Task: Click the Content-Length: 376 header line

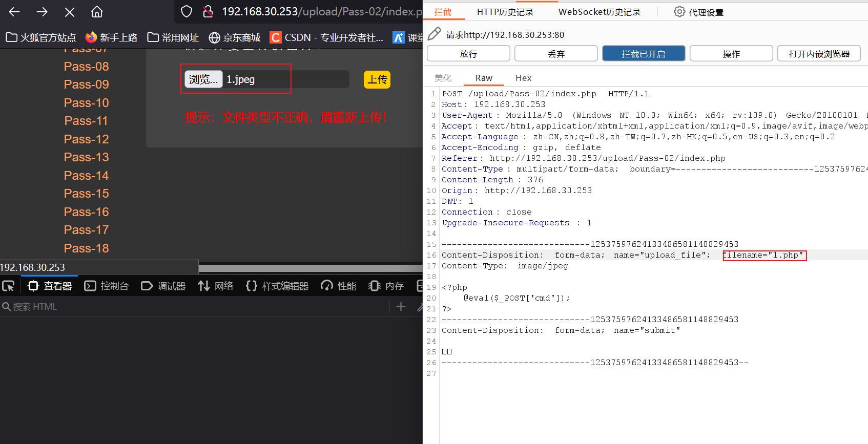Action: 492,180
